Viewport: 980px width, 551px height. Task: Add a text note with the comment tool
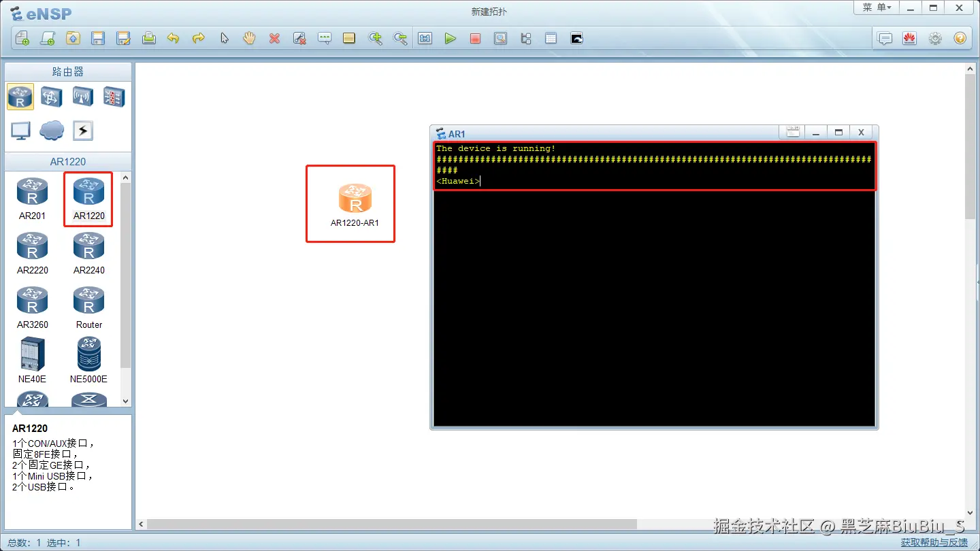point(325,39)
